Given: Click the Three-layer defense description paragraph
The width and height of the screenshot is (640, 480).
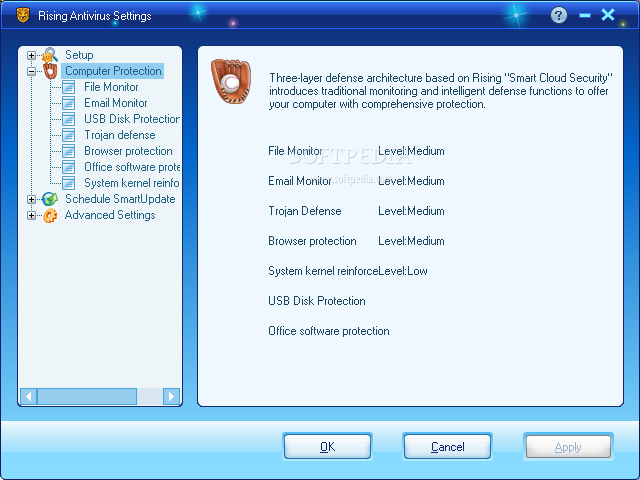Looking at the screenshot, I should pos(441,91).
